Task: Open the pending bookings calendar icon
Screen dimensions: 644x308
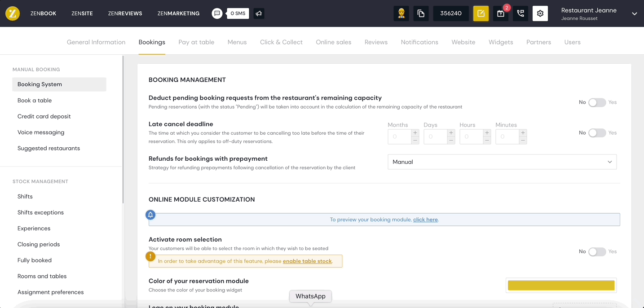Action: click(501, 13)
